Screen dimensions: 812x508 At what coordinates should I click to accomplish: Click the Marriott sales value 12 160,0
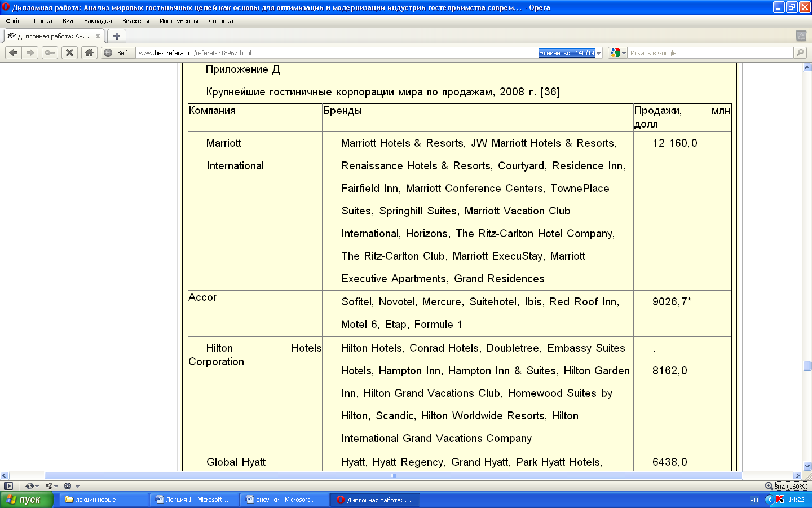(675, 143)
